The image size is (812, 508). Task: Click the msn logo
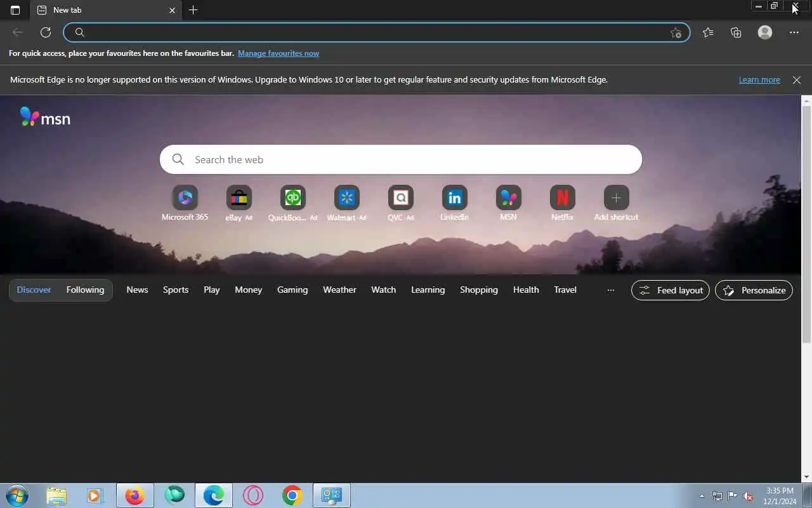pyautogui.click(x=45, y=117)
